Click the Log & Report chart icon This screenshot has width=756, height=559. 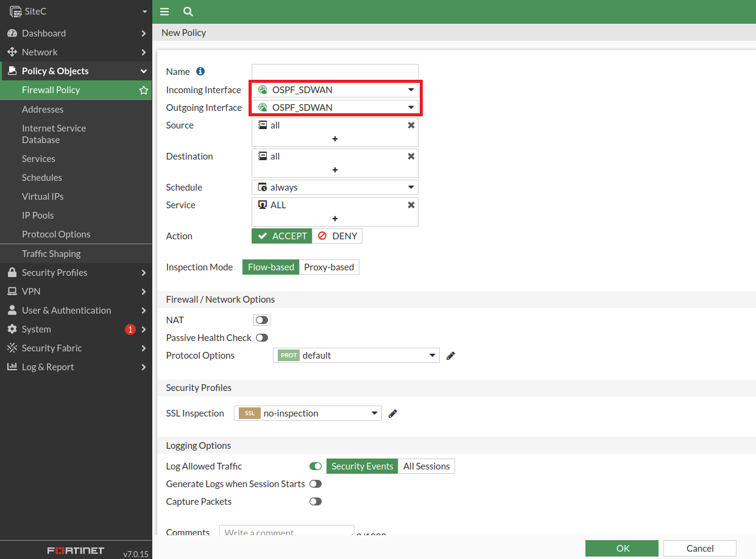tap(12, 367)
